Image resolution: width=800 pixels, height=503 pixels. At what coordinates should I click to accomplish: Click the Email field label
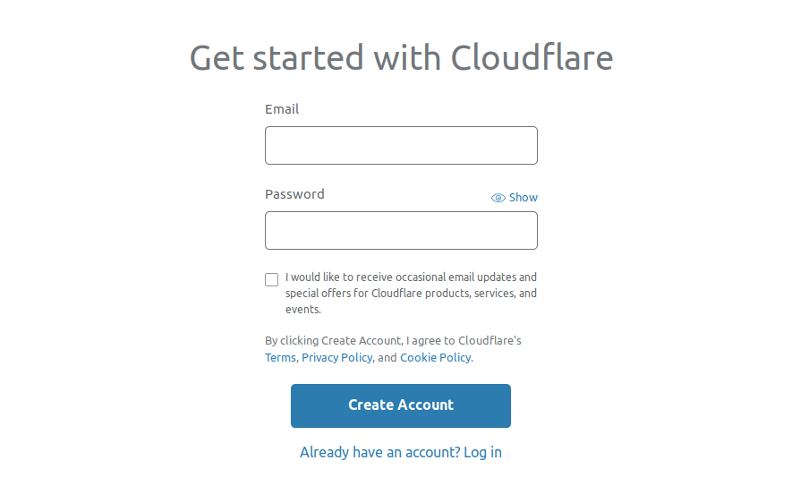[x=282, y=109]
